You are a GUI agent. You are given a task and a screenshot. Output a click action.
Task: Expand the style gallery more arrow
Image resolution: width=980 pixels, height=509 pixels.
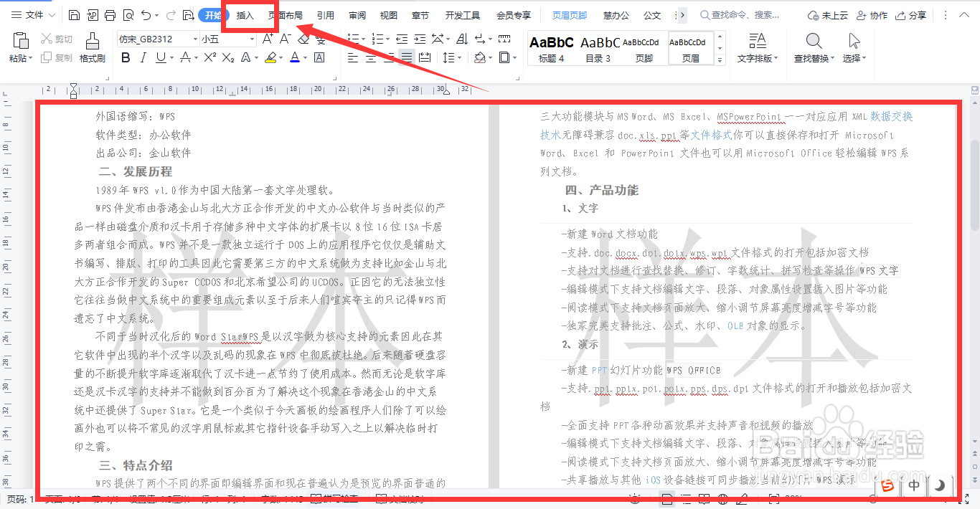[x=720, y=60]
